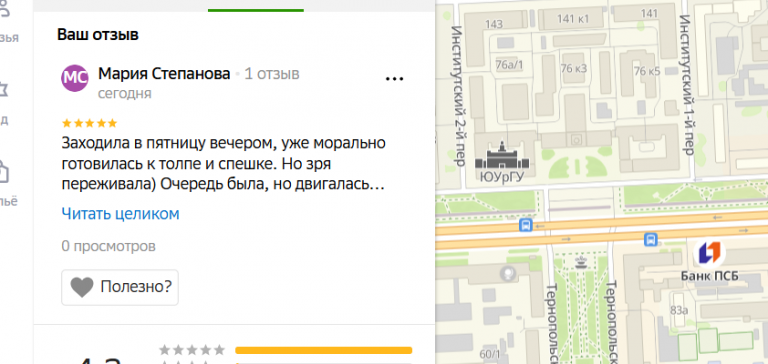Image resolution: width=768 pixels, height=364 pixels.
Task: Click the grey round landmark marker on the map
Action: (x=509, y=272)
